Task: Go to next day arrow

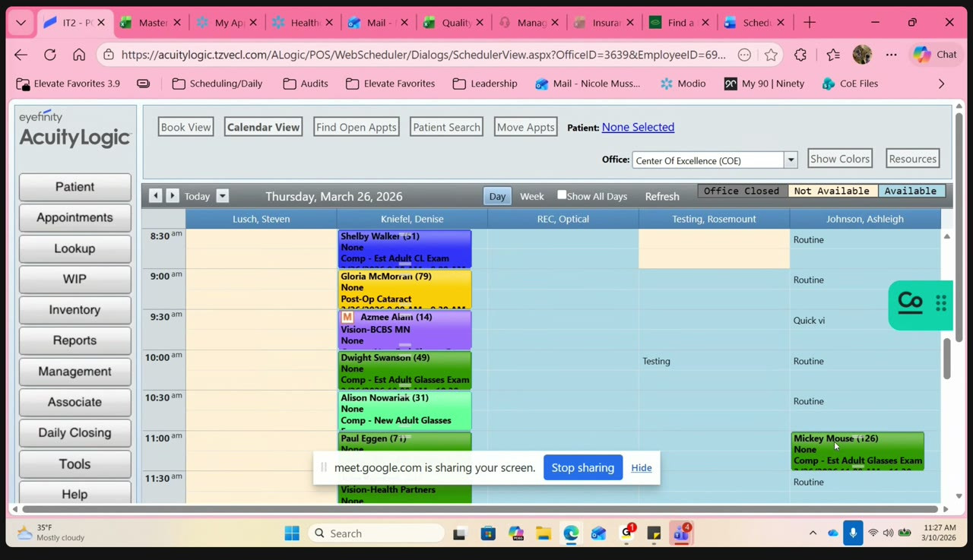Action: point(173,196)
